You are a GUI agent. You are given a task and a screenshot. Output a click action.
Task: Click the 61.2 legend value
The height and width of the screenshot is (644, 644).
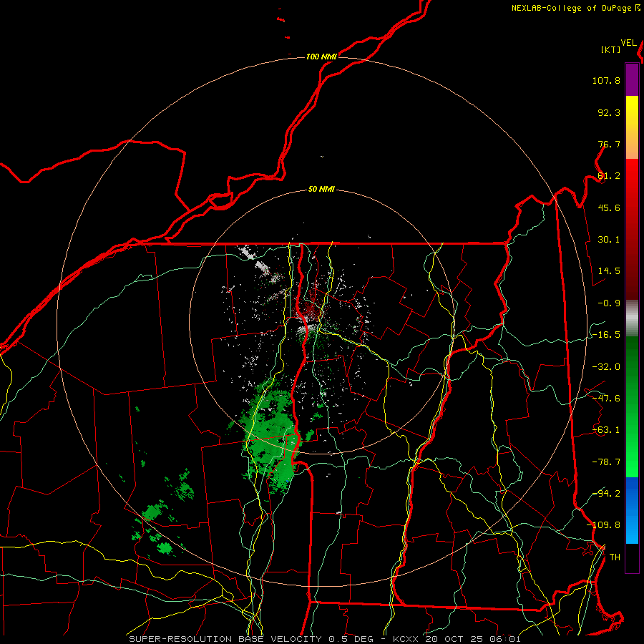coord(609,176)
